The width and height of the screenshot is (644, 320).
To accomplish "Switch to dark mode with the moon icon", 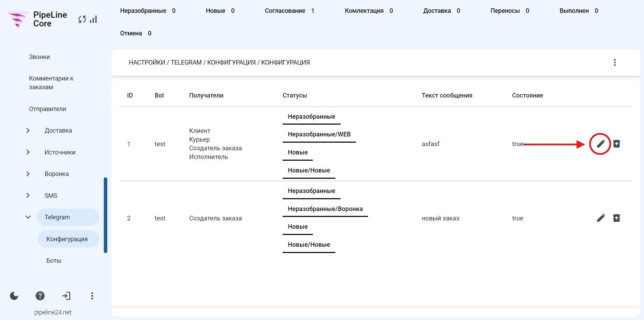I will coord(14,296).
